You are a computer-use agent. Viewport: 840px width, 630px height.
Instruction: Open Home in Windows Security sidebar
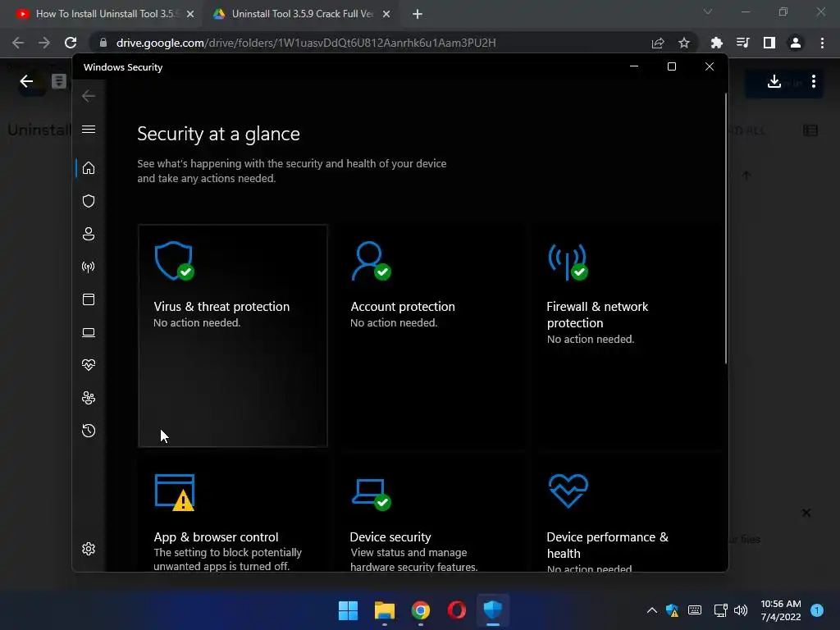click(x=89, y=168)
